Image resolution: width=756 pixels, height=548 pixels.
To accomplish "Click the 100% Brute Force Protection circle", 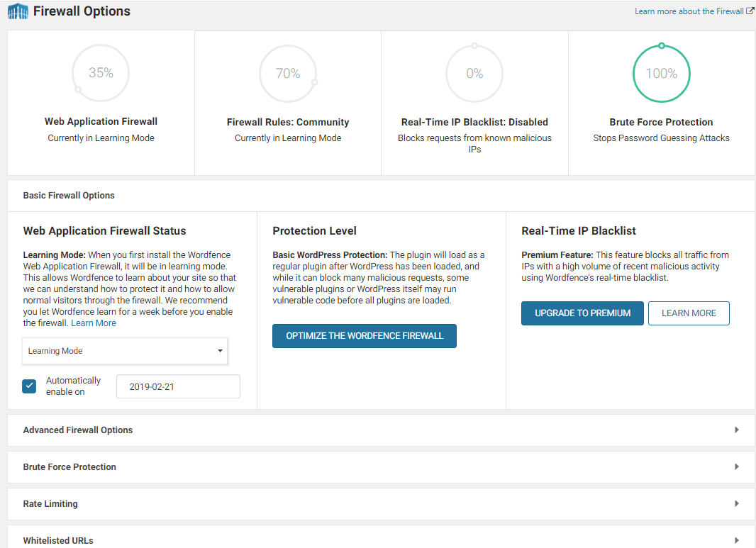I will [661, 74].
